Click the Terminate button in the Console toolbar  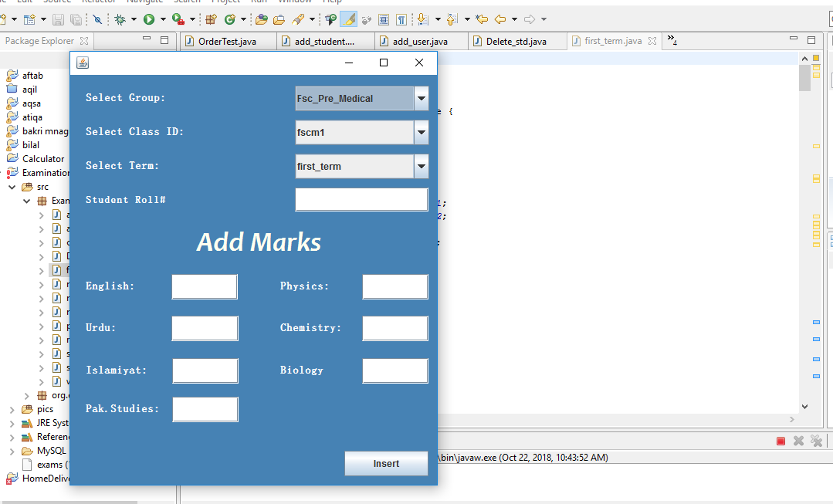781,440
